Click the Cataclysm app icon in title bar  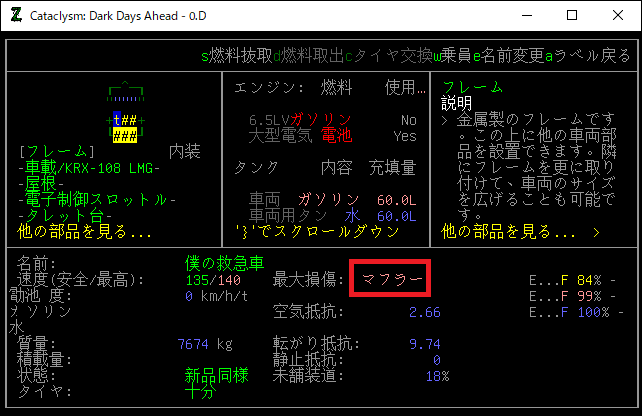point(17,16)
